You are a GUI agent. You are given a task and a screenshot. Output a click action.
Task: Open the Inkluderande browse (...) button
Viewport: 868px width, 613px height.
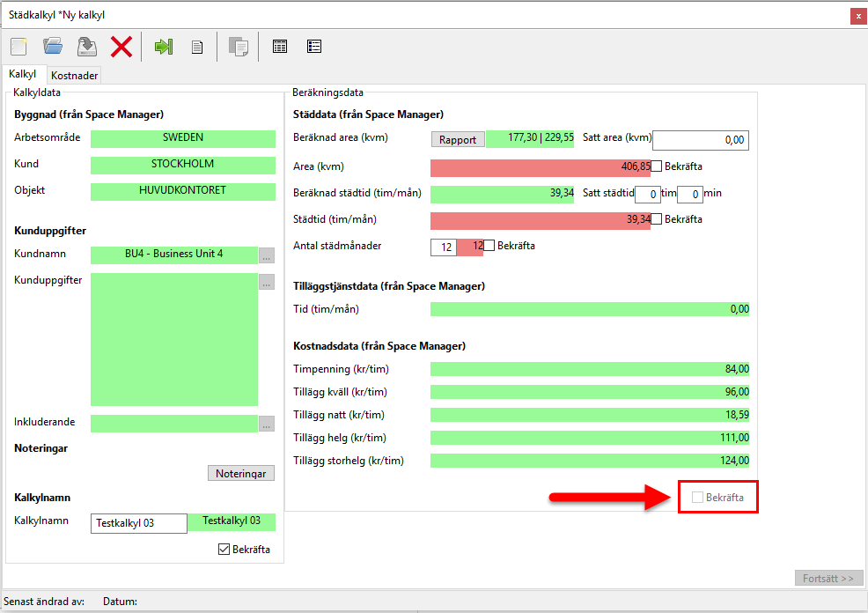pyautogui.click(x=267, y=424)
